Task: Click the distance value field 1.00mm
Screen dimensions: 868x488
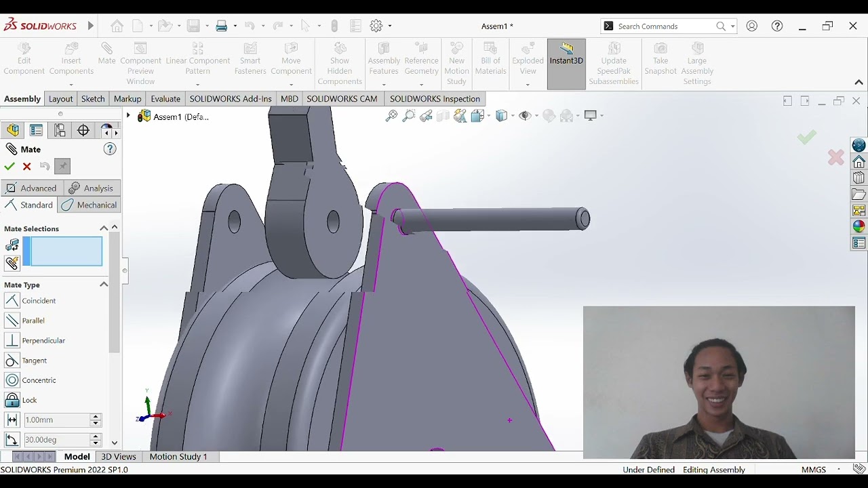Action: tap(56, 420)
